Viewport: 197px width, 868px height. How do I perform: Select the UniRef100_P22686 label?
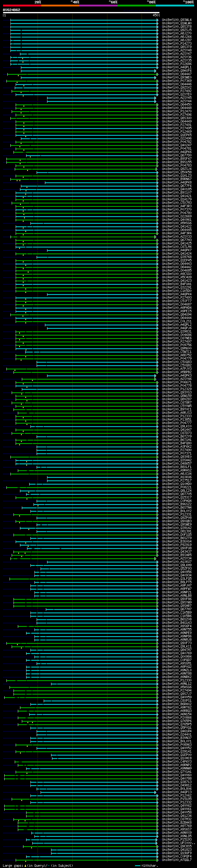(176, 64)
